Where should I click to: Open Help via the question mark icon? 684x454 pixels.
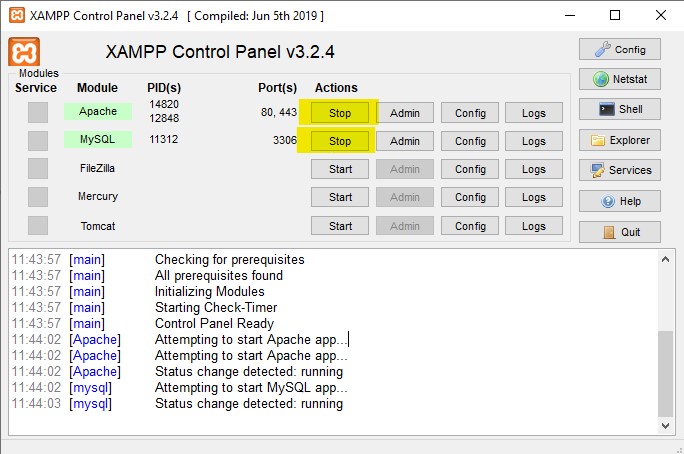coord(619,201)
